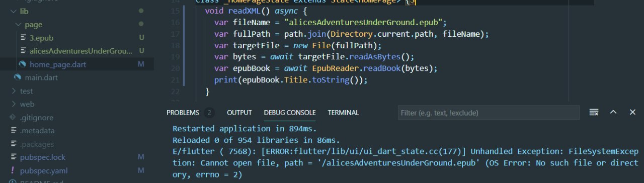
Task: Click the M status on home_page.dart
Action: 141,64
